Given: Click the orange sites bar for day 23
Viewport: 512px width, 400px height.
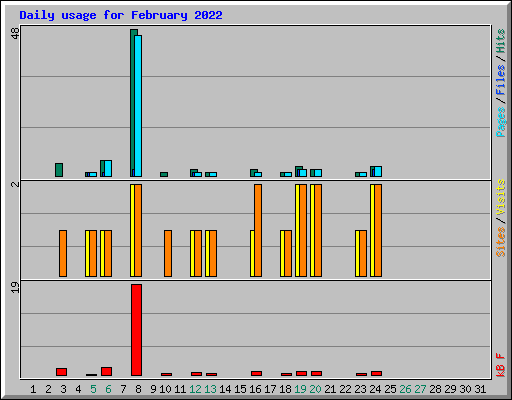Looking at the screenshot, I should coord(363,253).
